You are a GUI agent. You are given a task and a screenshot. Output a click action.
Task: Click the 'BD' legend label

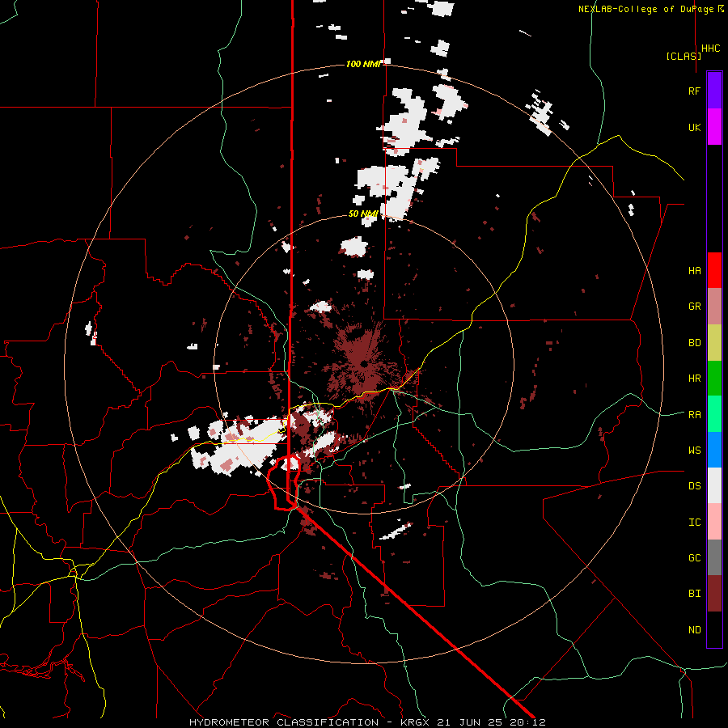point(694,343)
